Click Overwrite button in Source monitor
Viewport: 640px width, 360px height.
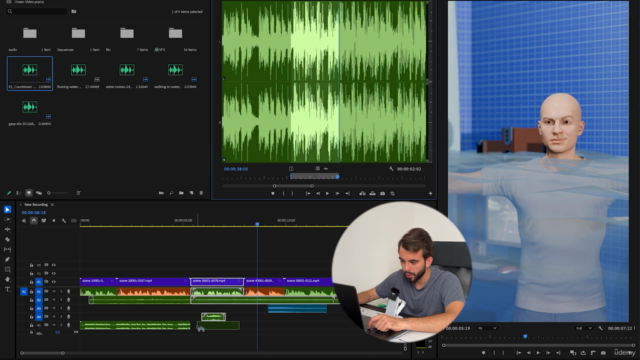[372, 193]
